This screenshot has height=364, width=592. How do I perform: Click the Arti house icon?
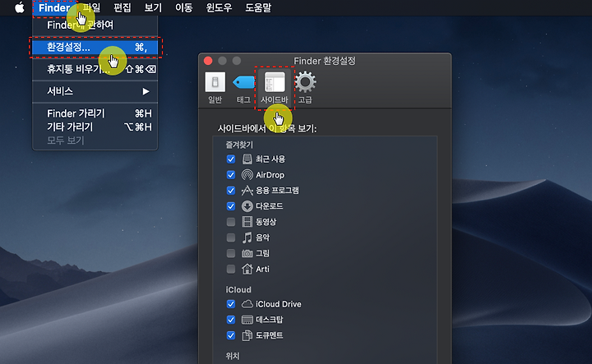[x=247, y=269]
